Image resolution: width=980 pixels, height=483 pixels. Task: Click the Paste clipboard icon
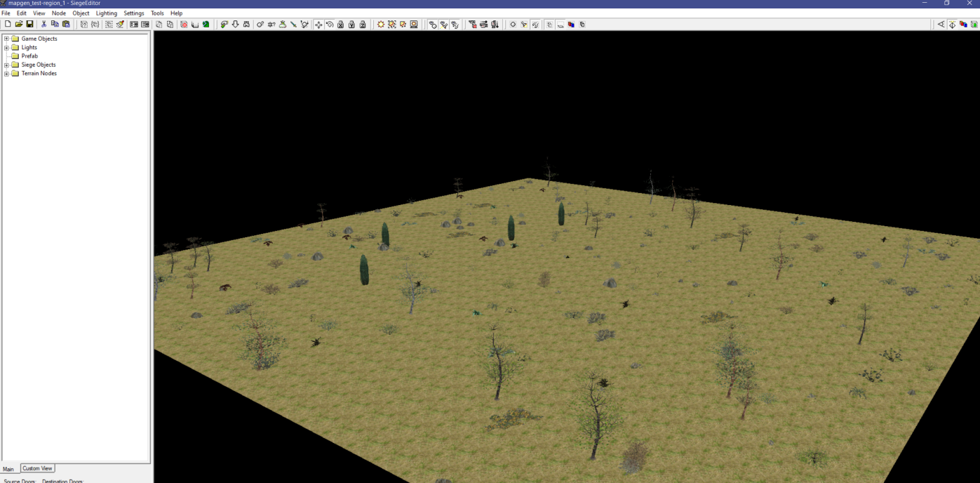pyautogui.click(x=66, y=24)
